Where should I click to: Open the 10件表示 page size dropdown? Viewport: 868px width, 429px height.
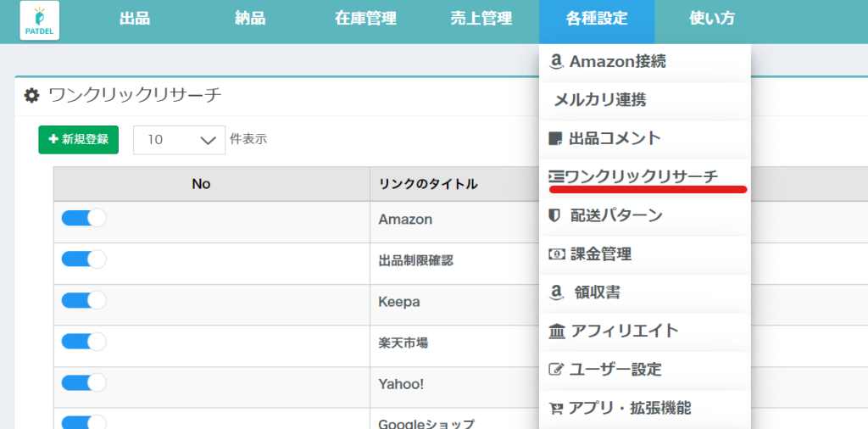[179, 140]
